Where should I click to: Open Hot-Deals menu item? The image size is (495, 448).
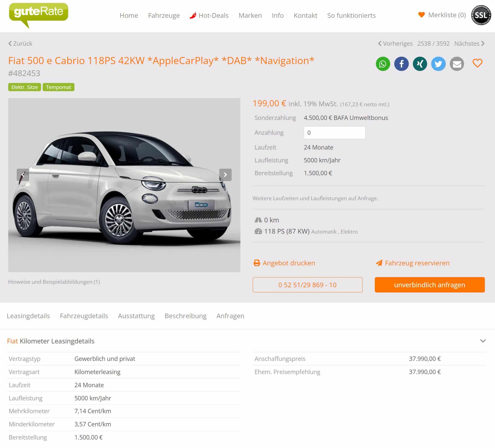(214, 15)
